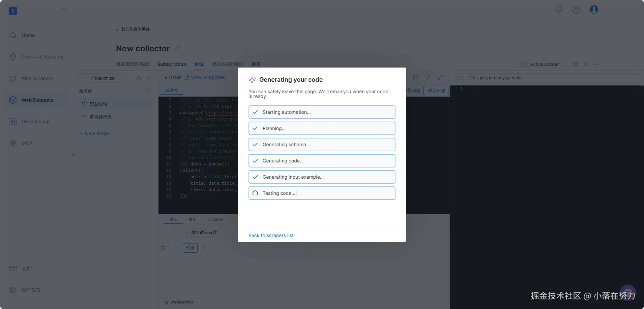644x309 pixels.
Task: Open the options dots beside 预览
Action: 203,248
